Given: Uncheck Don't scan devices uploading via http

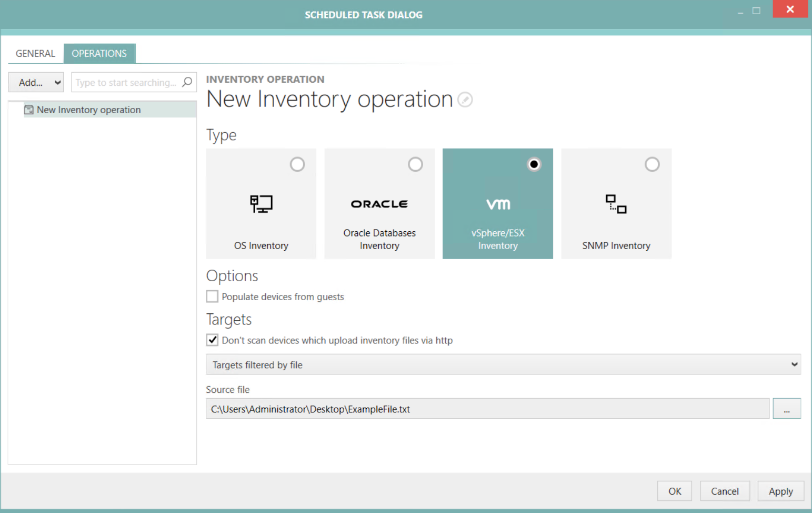Looking at the screenshot, I should coord(212,340).
